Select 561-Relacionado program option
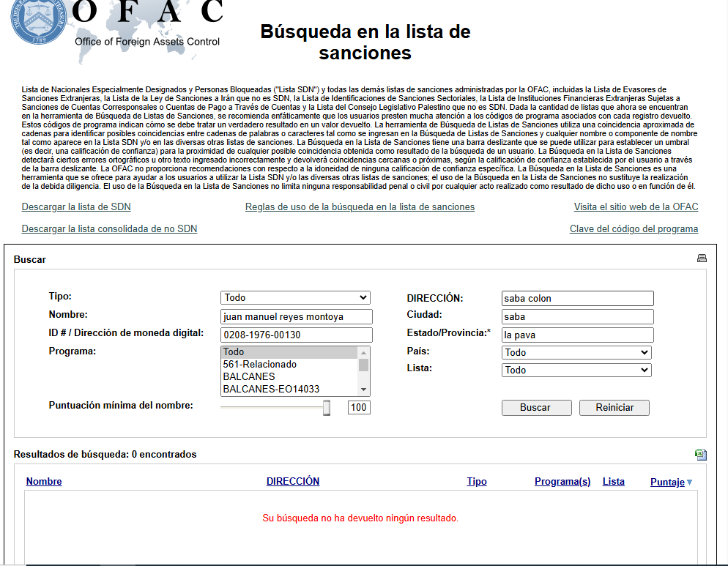This screenshot has height=566, width=728. click(260, 364)
